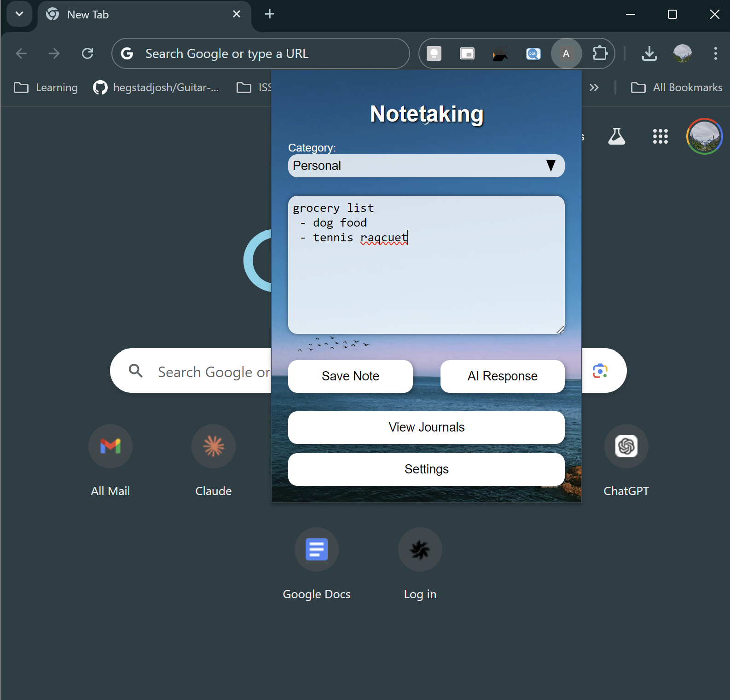Minimize the Chrome window
730x700 pixels.
[631, 14]
